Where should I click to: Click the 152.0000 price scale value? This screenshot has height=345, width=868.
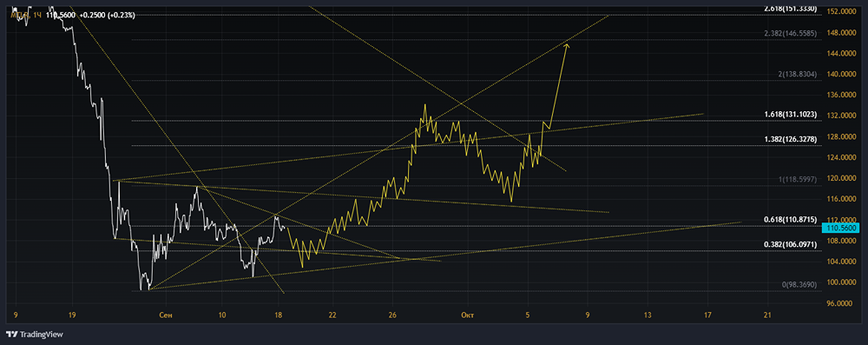pyautogui.click(x=842, y=11)
